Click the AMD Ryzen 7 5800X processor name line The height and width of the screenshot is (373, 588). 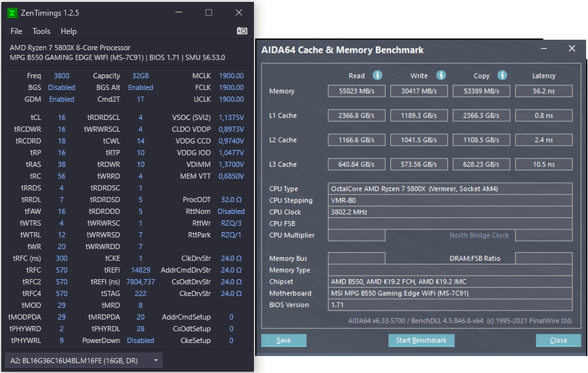70,48
